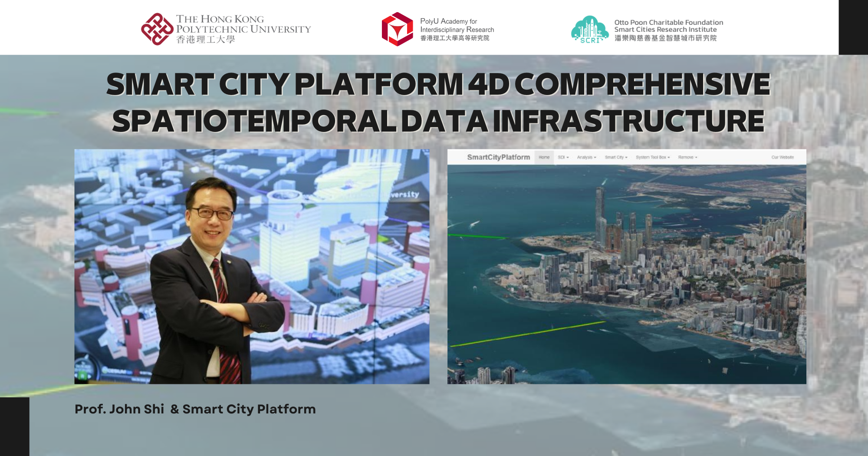Click PolyU Academy for Interdisciplinary Research text
868x456 pixels.
[457, 29]
